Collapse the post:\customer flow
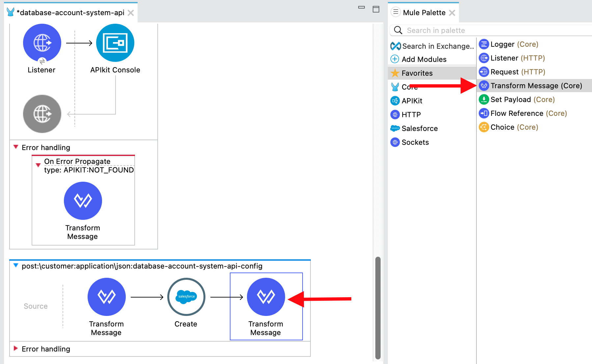592x364 pixels. click(x=16, y=265)
